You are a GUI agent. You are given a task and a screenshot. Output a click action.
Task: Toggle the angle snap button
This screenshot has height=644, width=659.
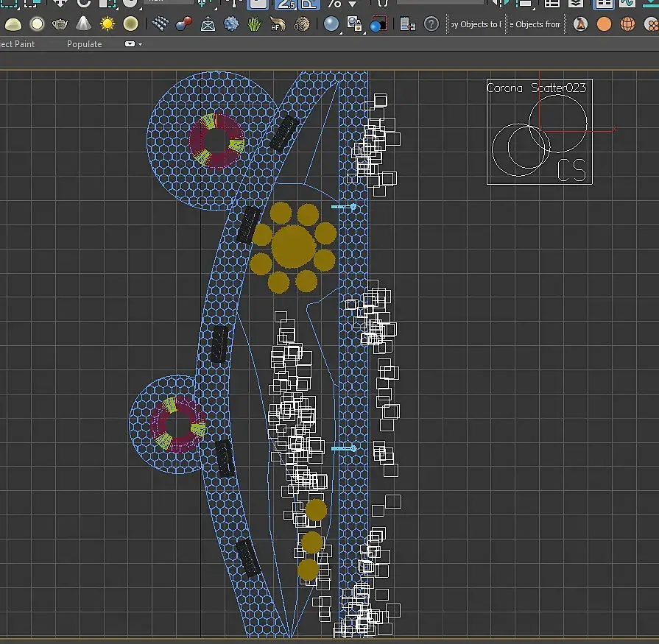310,4
